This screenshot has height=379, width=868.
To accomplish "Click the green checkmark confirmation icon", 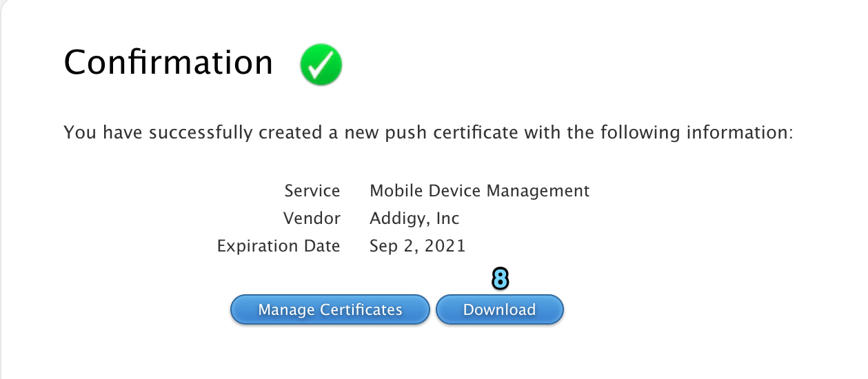I will pyautogui.click(x=321, y=65).
